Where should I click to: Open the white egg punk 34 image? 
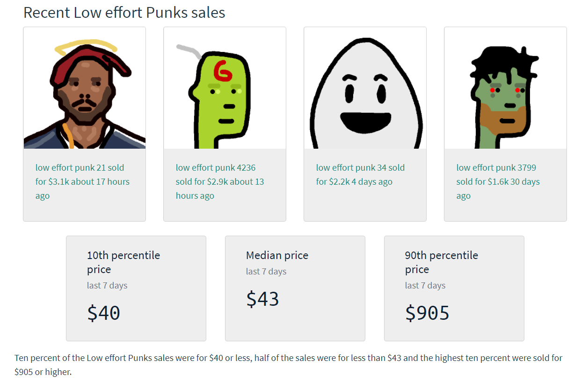[x=365, y=88]
